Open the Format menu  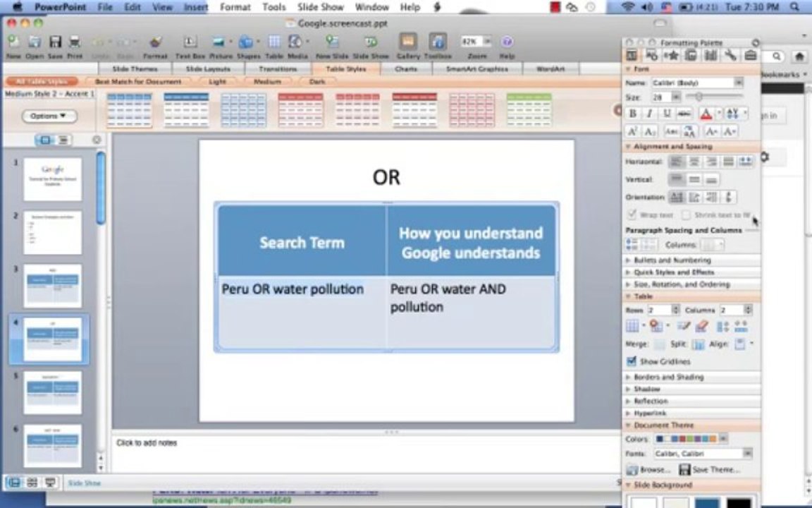235,7
